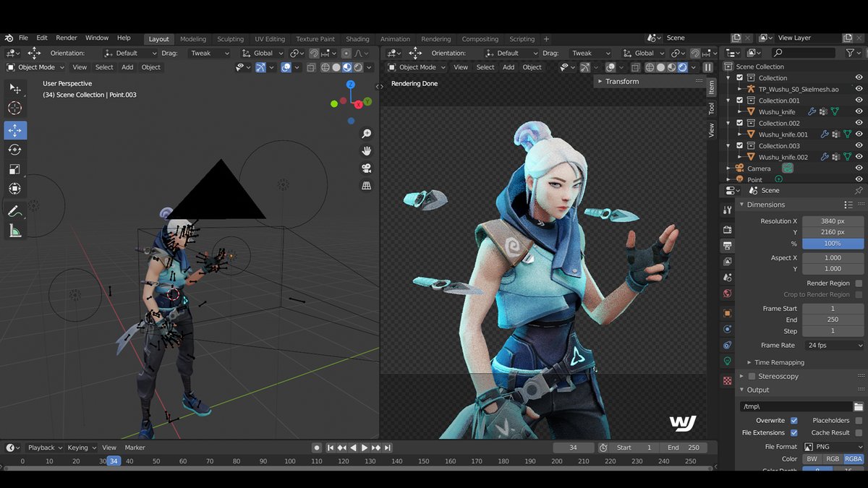Hide Wushu_knife.001 with eye icon
The height and width of the screenshot is (488, 868).
click(859, 134)
